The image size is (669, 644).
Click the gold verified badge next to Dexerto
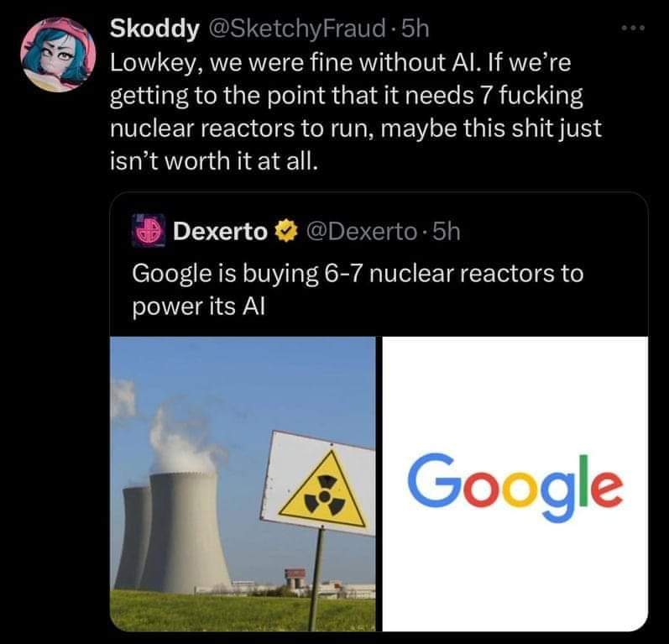pyautogui.click(x=285, y=231)
